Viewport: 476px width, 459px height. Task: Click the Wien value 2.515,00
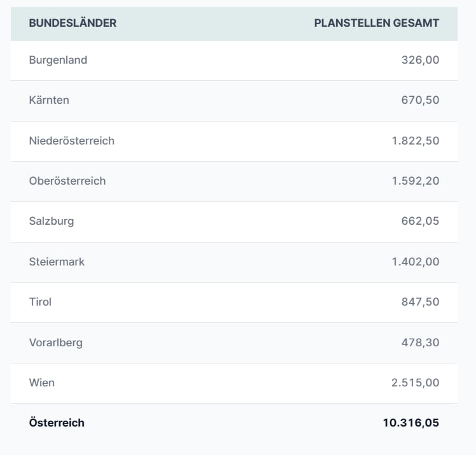(x=416, y=383)
